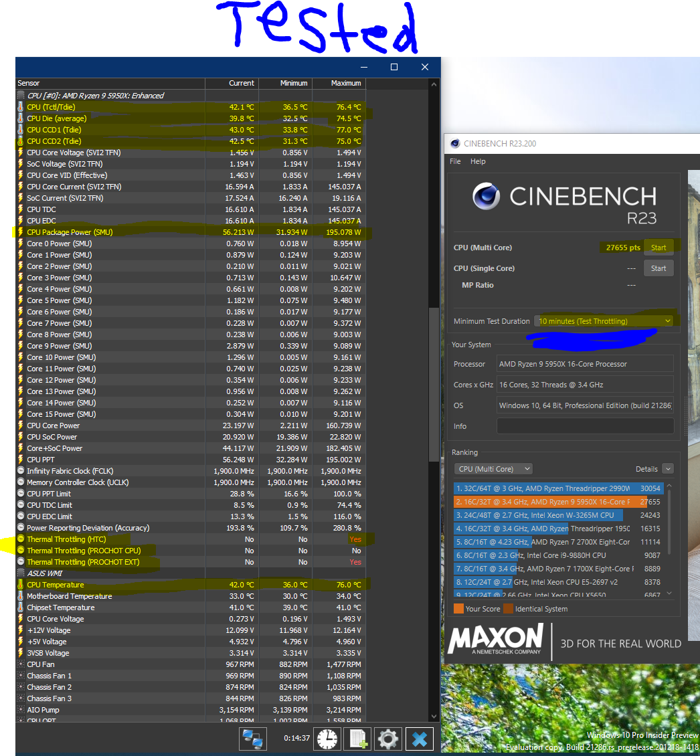Image resolution: width=700 pixels, height=756 pixels.
Task: Select ranking entry Intel Core i9-9880H 9087
Action: (x=559, y=555)
